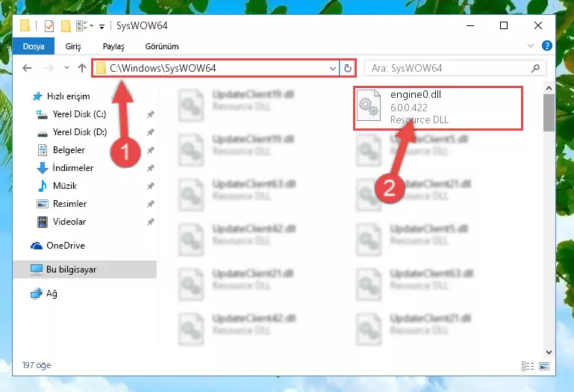Viewport: 574px width, 392px height.
Task: Click the 197 öğe status text
Action: tap(37, 365)
